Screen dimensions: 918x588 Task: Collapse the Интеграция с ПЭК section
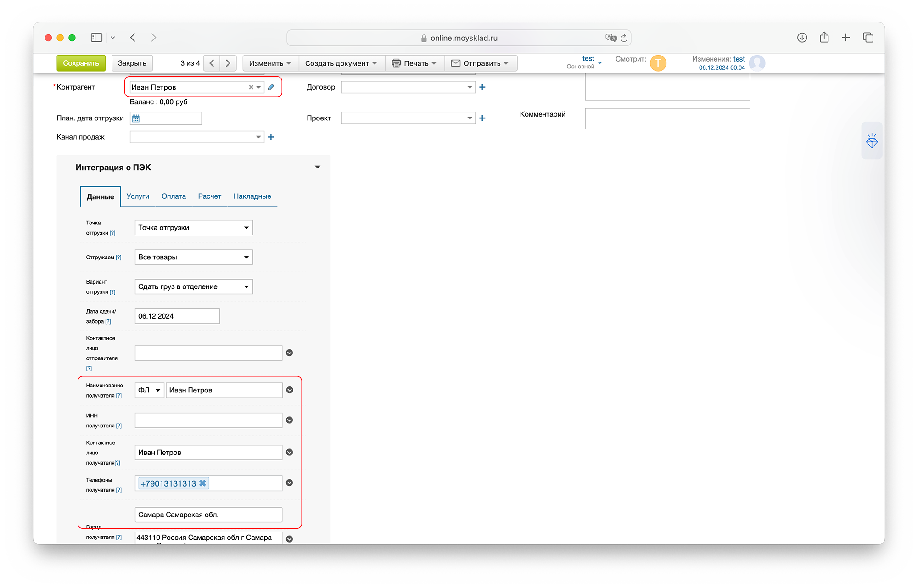coord(317,168)
